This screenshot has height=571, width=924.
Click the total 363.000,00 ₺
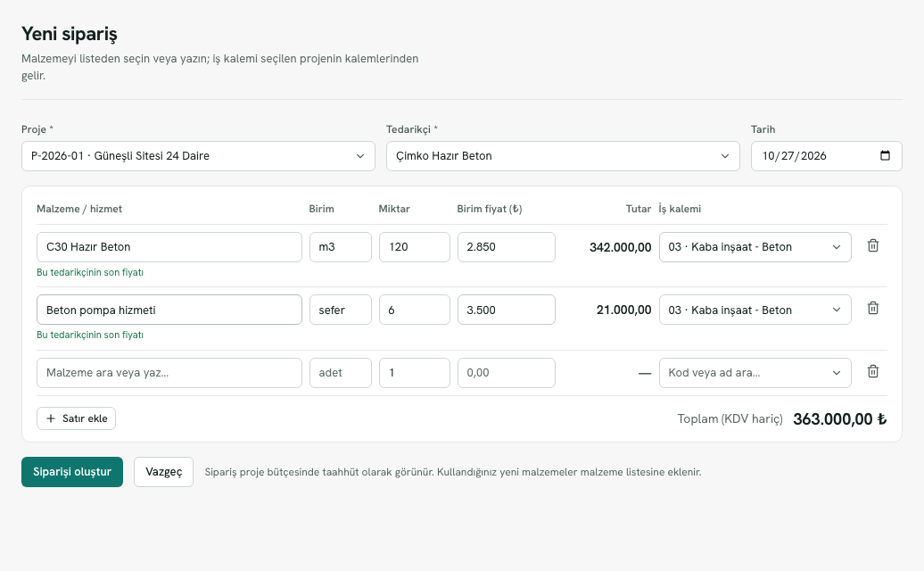point(840,419)
